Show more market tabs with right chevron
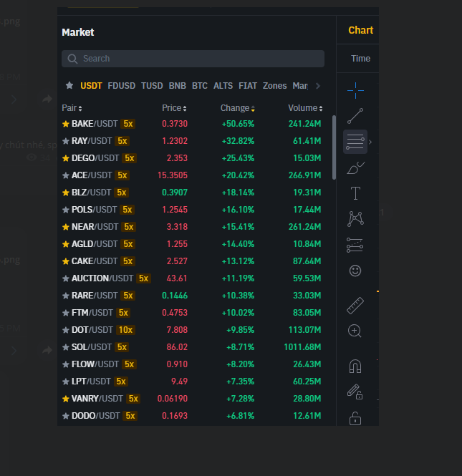This screenshot has width=462, height=476. tap(318, 86)
